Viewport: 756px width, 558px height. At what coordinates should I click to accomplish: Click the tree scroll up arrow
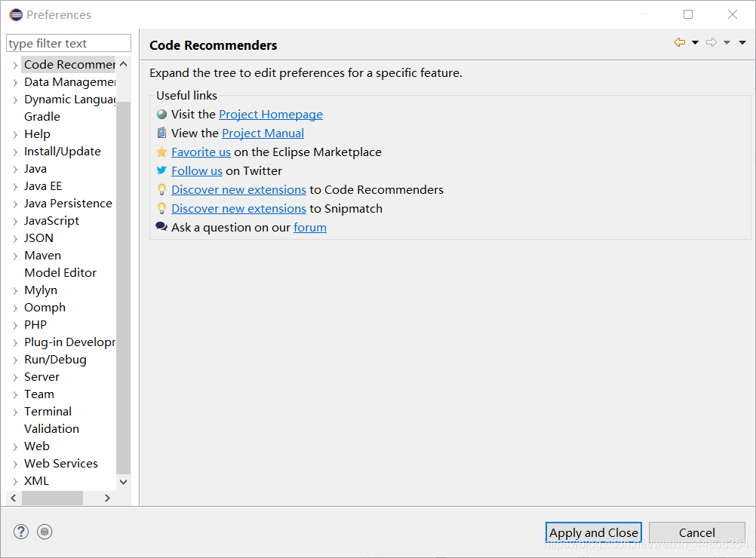[124, 64]
